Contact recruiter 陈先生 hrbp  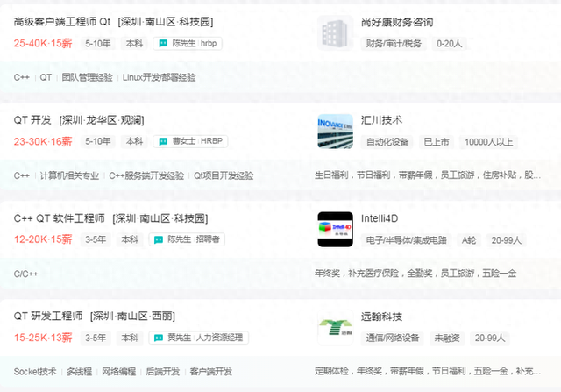[x=188, y=43]
